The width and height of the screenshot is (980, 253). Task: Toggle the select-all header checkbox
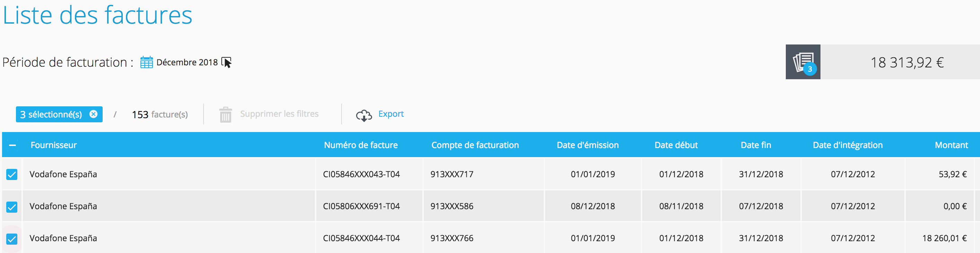tap(12, 145)
